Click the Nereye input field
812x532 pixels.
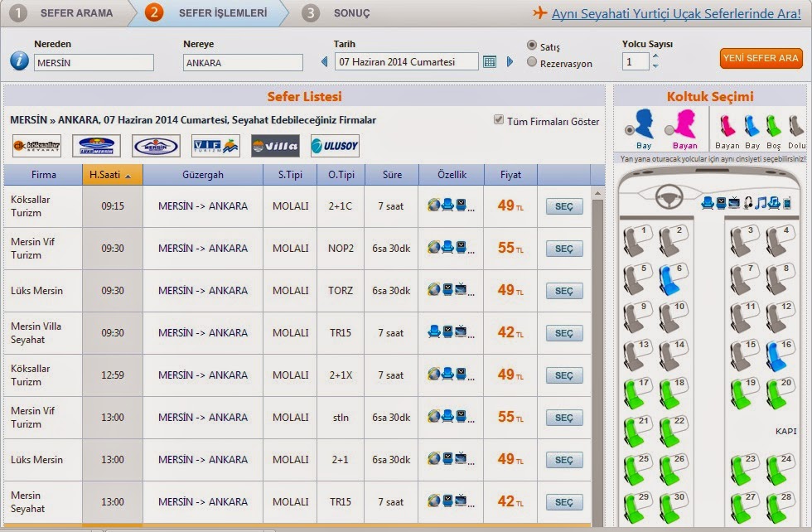point(243,63)
